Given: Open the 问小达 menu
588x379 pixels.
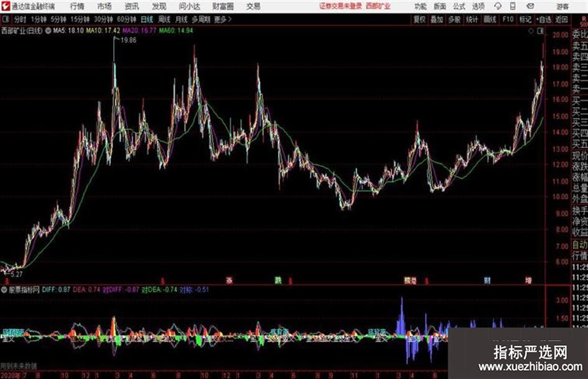Looking at the screenshot, I should pos(189,6).
